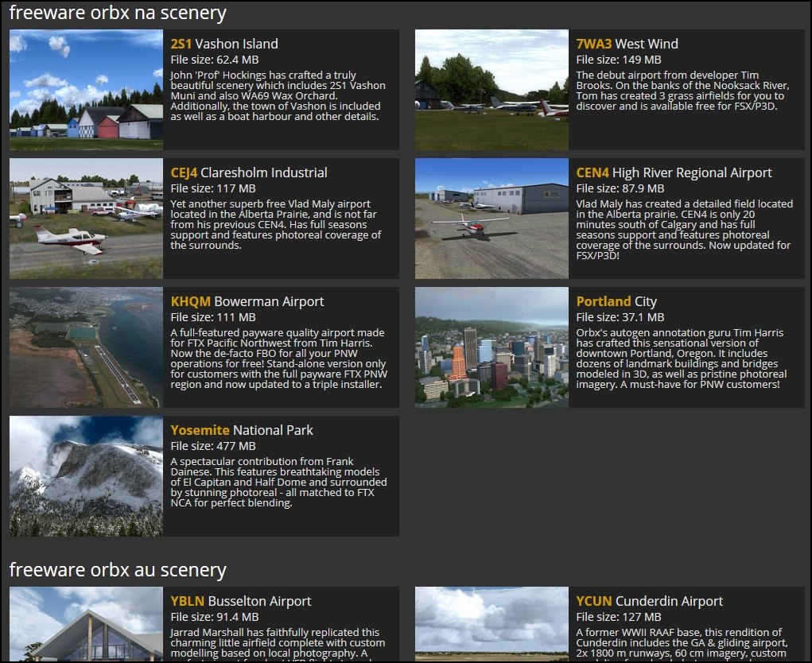Click the Bowerman description about FTX Pacific Northwest
This screenshot has height=663, width=812.
click(278, 359)
